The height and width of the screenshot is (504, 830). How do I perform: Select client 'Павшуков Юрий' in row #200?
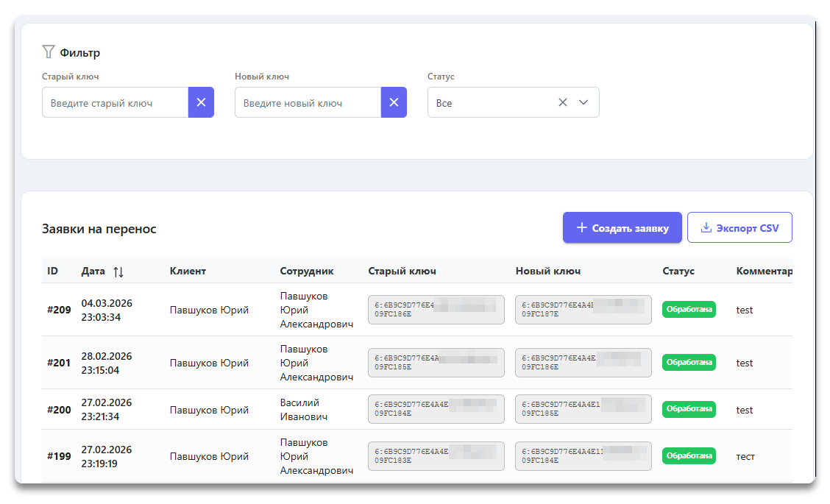(x=209, y=410)
